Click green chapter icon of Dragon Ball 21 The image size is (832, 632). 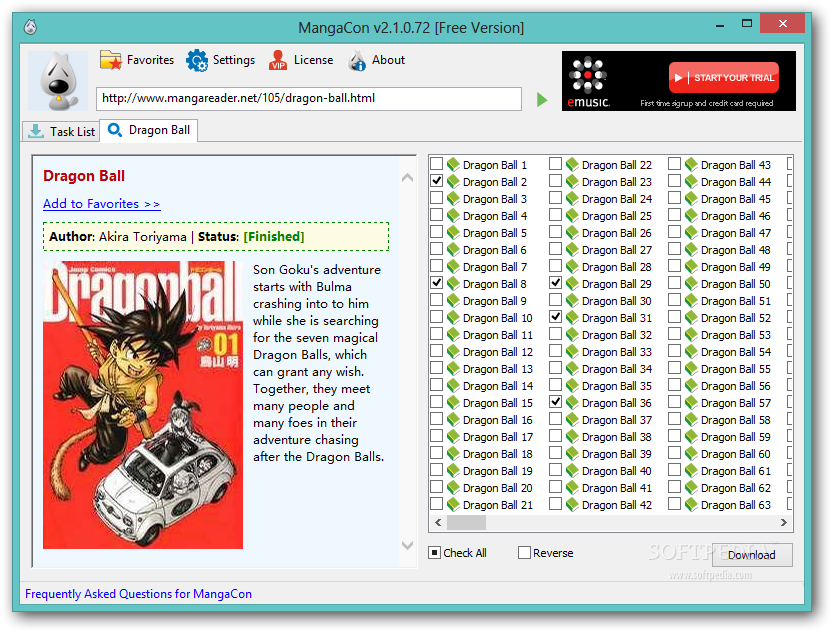tap(453, 505)
